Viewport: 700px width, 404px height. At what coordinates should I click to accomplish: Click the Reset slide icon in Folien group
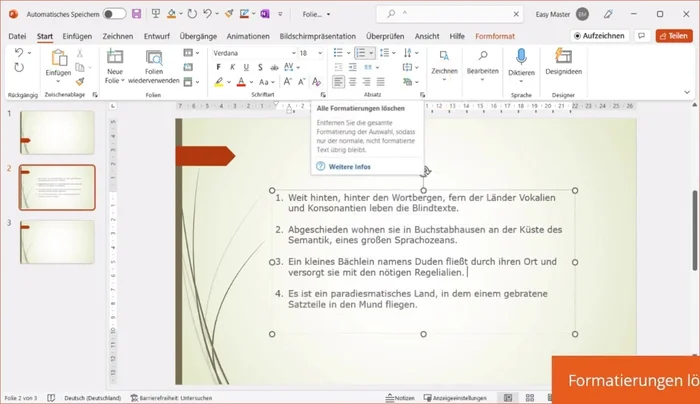point(188,67)
